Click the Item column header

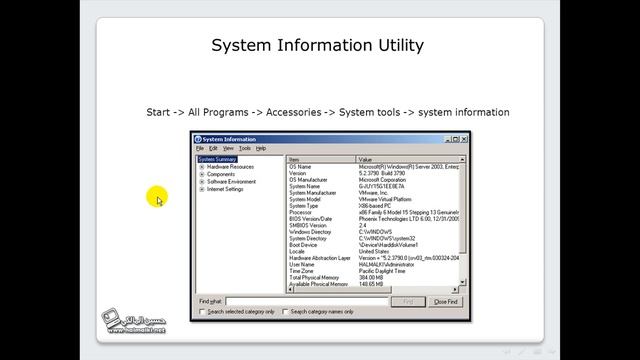click(321, 160)
